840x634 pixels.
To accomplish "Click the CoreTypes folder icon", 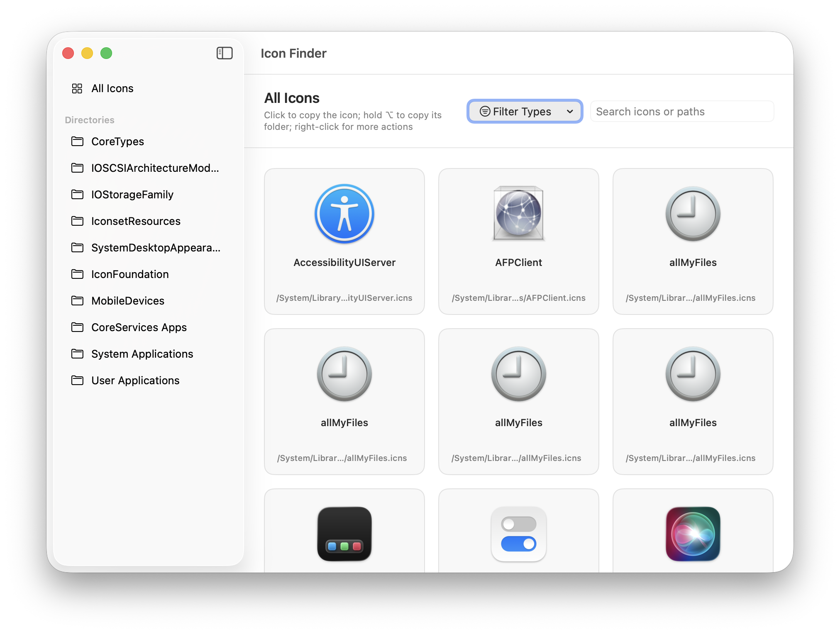I will click(x=77, y=141).
